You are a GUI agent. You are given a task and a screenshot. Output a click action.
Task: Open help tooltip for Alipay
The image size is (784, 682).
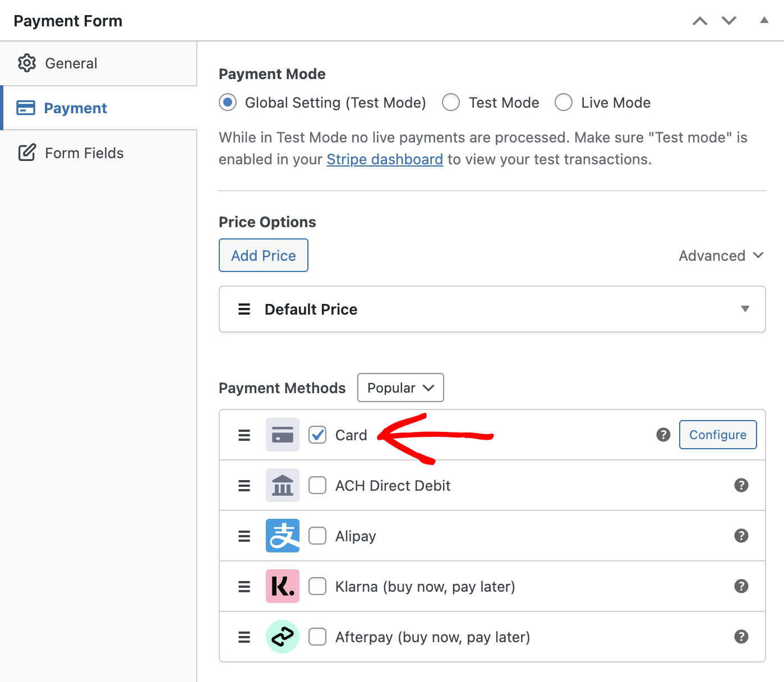click(741, 536)
